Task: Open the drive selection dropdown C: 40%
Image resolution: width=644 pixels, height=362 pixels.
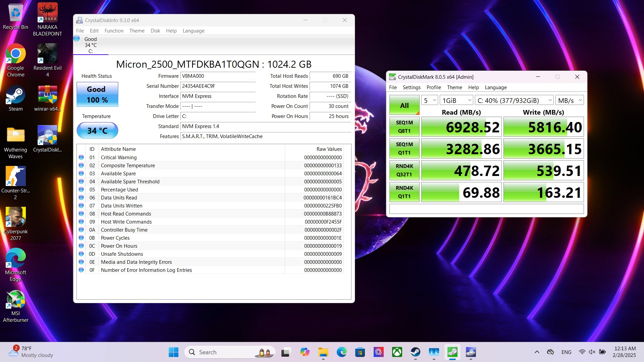Action: pos(514,100)
